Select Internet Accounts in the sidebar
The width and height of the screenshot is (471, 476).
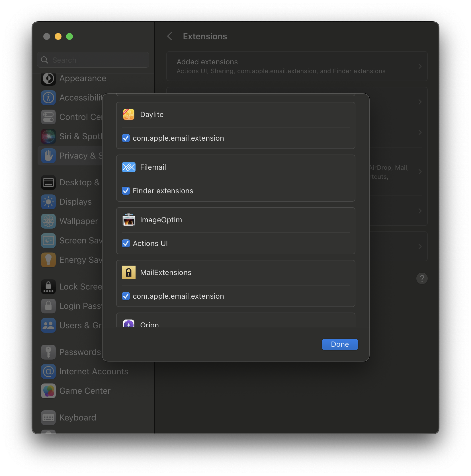pos(93,372)
